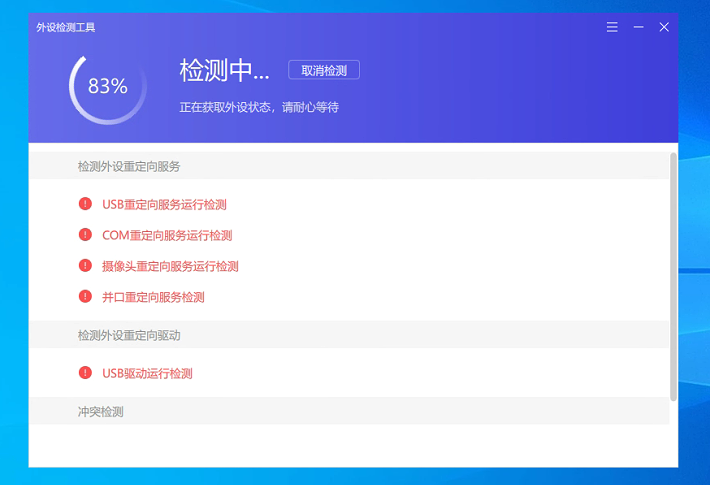
Task: Click the 正在获取外设状态 status message
Action: coord(259,107)
